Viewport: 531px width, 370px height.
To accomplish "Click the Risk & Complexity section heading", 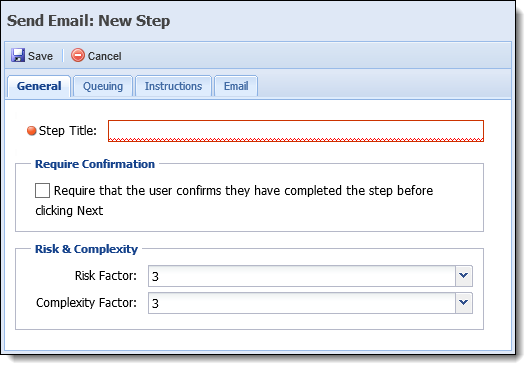I will click(x=86, y=249).
